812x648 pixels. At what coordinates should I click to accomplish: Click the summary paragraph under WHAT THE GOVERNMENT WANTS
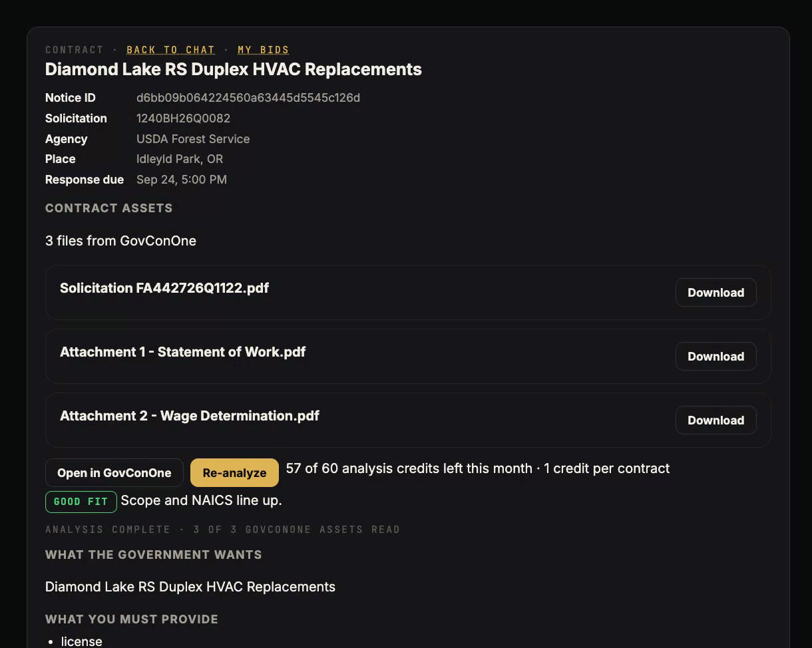coord(190,587)
